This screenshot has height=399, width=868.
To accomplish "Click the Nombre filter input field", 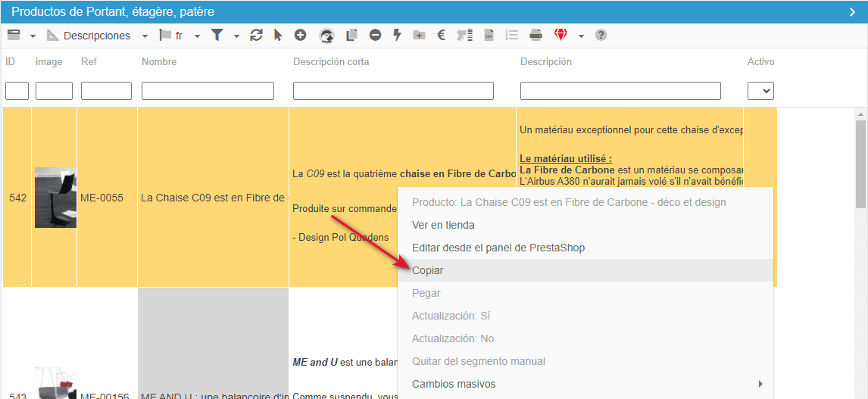I will tap(208, 91).
